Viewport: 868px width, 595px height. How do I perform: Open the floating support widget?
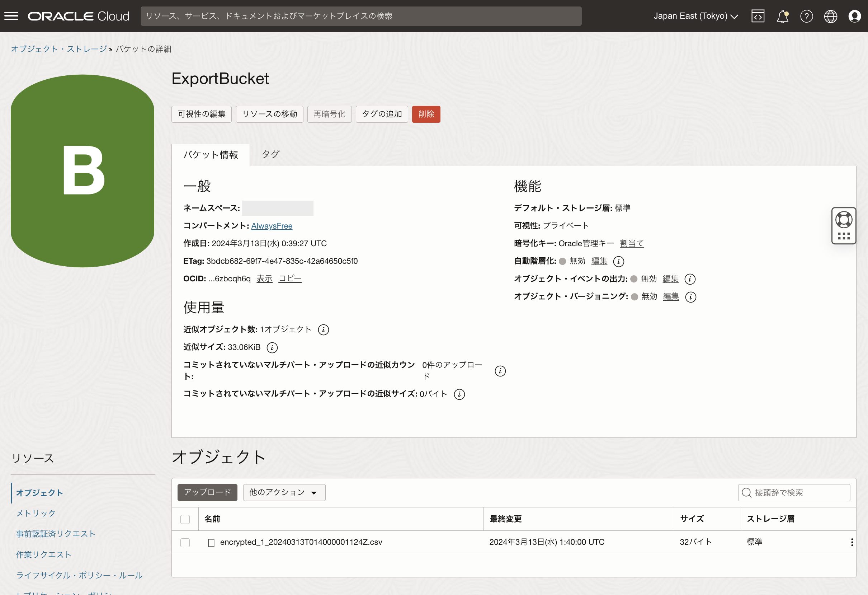click(844, 226)
